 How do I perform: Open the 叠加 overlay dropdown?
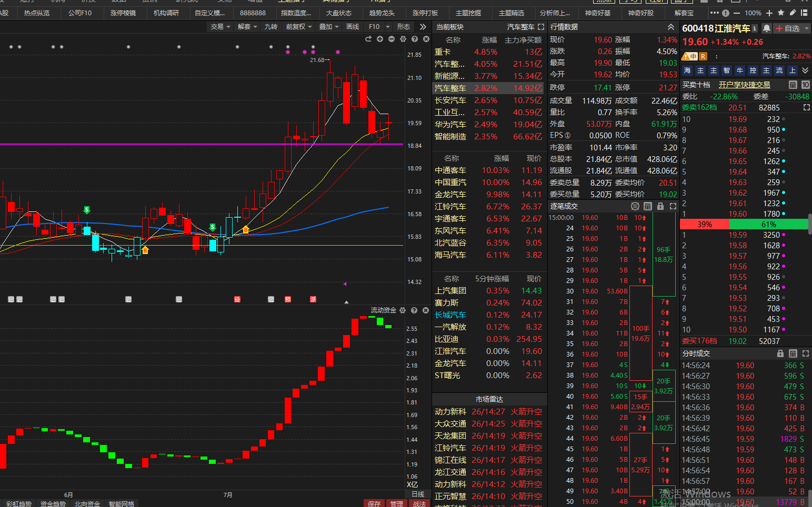329,26
